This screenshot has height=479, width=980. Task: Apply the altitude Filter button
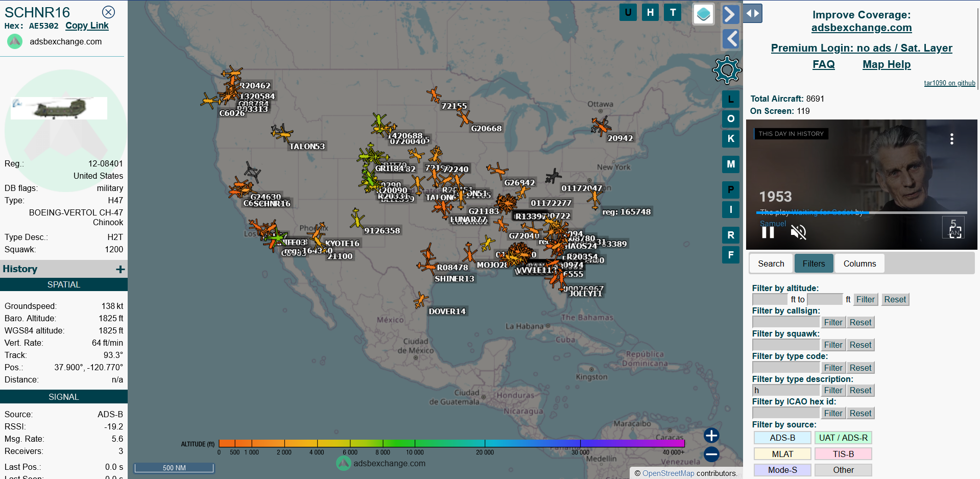866,299
